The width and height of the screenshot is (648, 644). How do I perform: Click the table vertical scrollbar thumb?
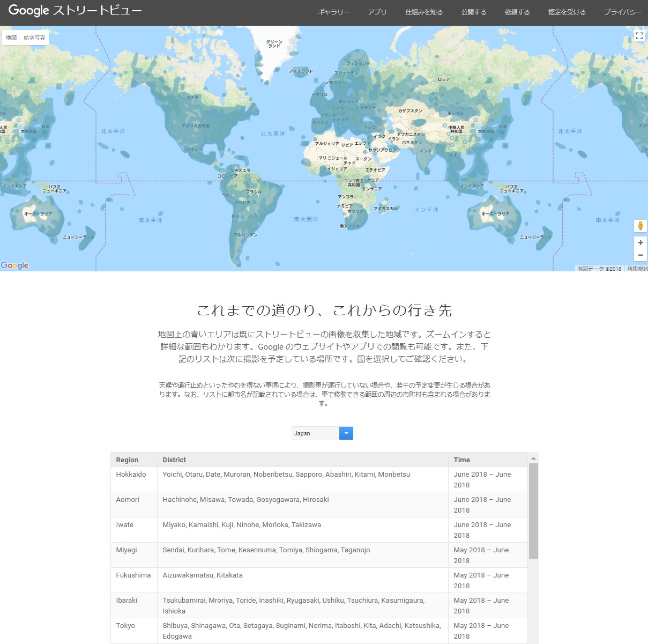pos(533,511)
